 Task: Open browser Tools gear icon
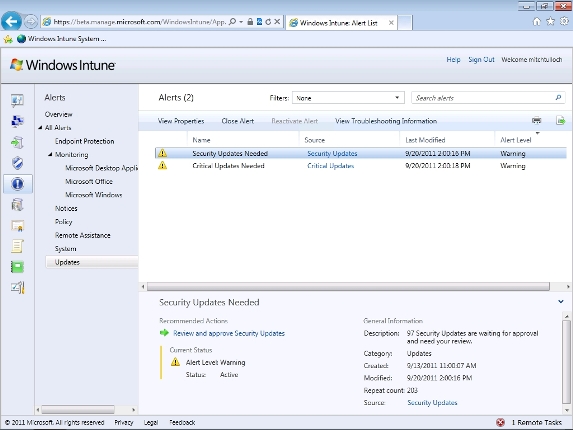[x=564, y=22]
